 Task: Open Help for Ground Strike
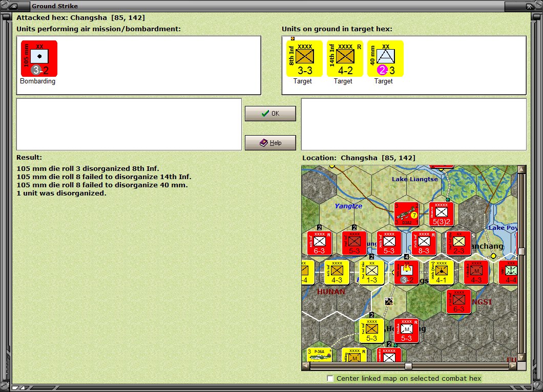270,143
